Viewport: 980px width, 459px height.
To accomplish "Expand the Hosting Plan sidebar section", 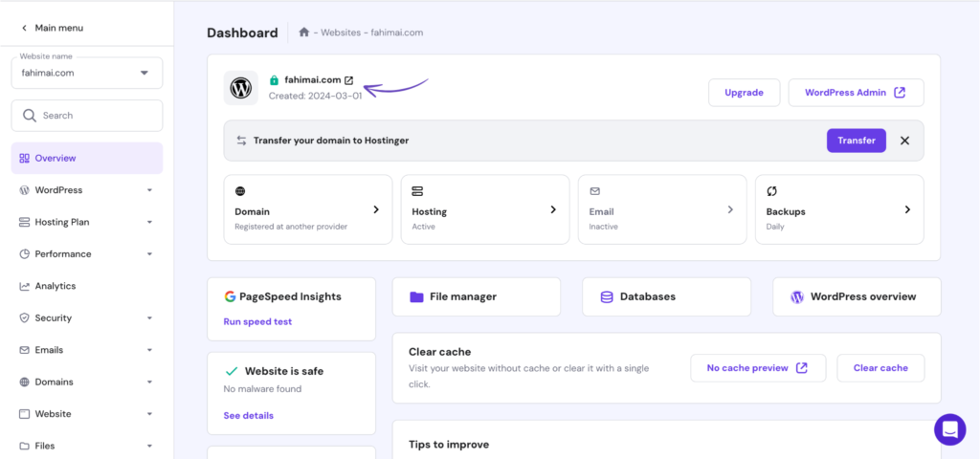I will (x=149, y=222).
